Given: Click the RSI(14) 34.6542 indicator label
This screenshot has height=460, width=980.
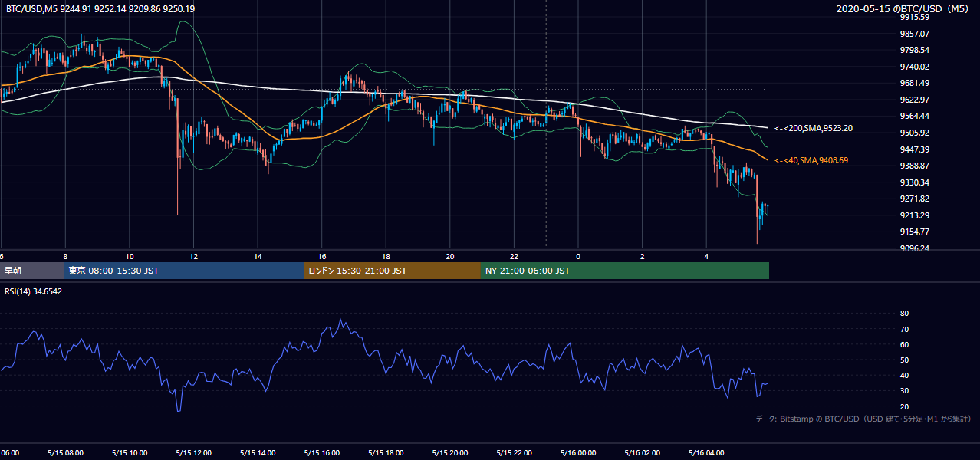Looking at the screenshot, I should pyautogui.click(x=34, y=292).
